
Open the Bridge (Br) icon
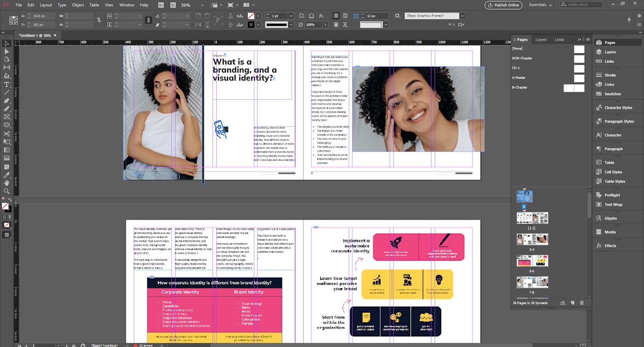pyautogui.click(x=161, y=5)
